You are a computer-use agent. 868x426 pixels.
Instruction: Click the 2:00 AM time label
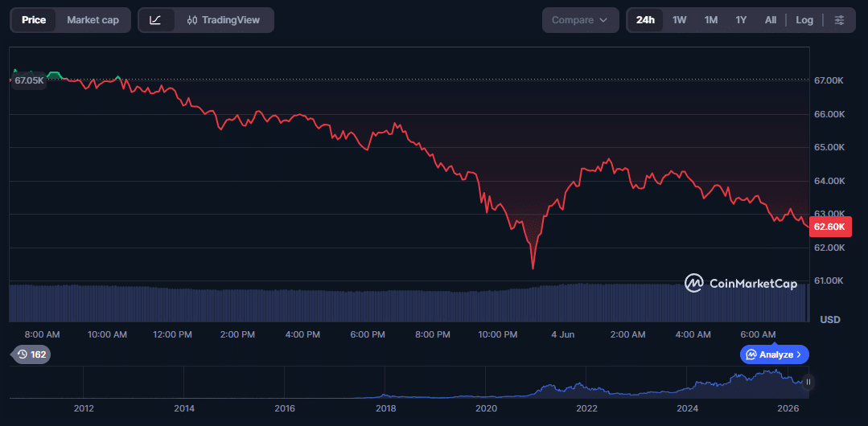coord(627,334)
